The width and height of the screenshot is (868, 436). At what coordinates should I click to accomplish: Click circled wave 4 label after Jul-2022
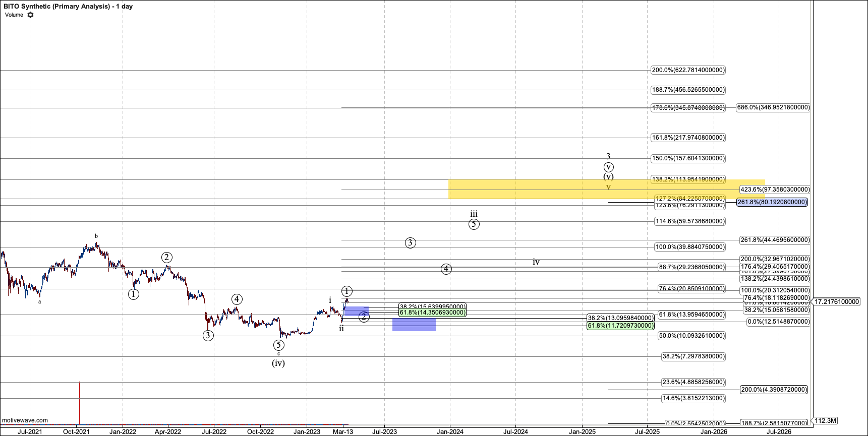(x=237, y=299)
